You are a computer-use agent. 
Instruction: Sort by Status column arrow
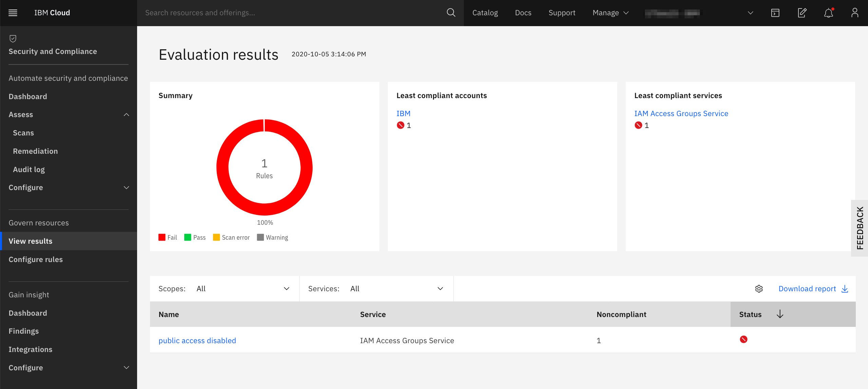(x=780, y=314)
